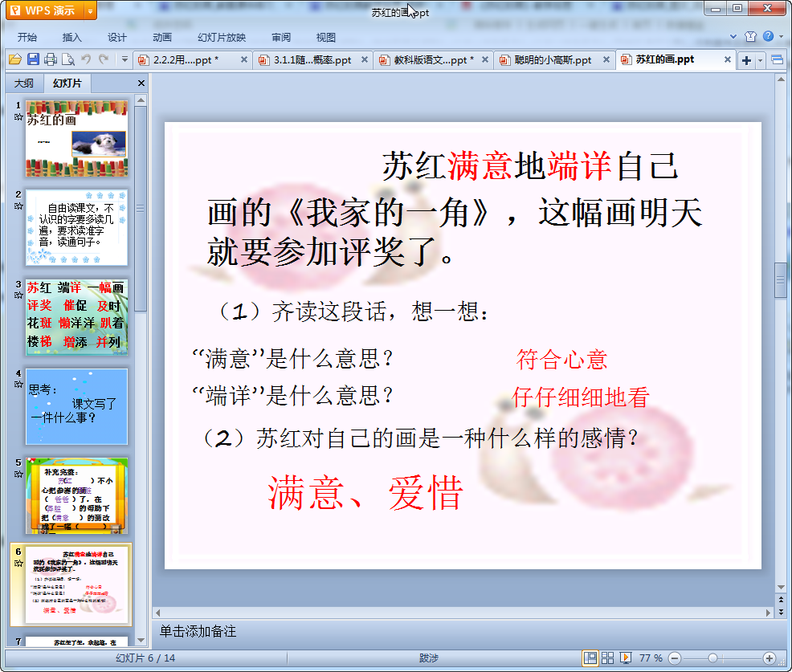Viewport: 792px width, 672px height.
Task: Save the presentation with the floppy icon
Action: click(34, 59)
